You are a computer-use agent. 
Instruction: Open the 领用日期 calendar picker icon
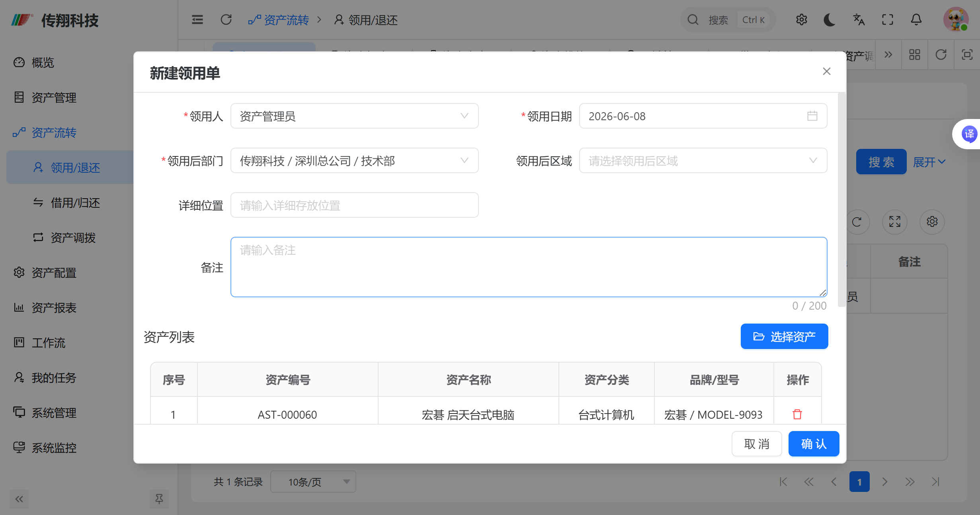pos(812,116)
